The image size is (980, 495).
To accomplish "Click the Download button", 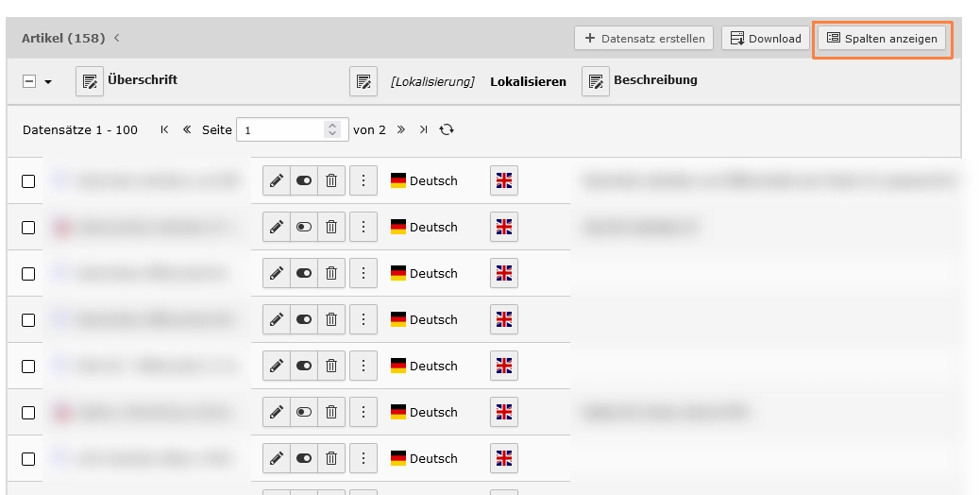I will pos(766,38).
